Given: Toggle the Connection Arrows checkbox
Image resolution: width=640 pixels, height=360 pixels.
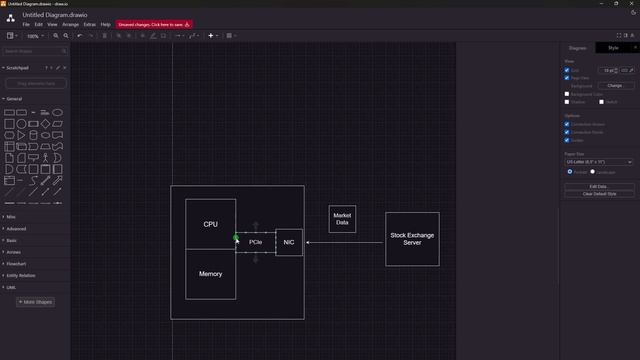Looking at the screenshot, I should (x=567, y=124).
